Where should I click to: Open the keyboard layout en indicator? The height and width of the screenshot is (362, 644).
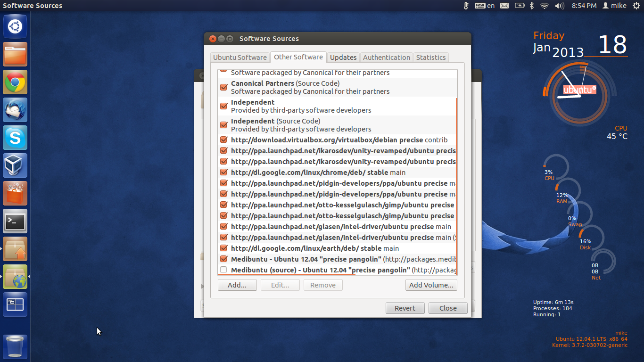(x=485, y=6)
